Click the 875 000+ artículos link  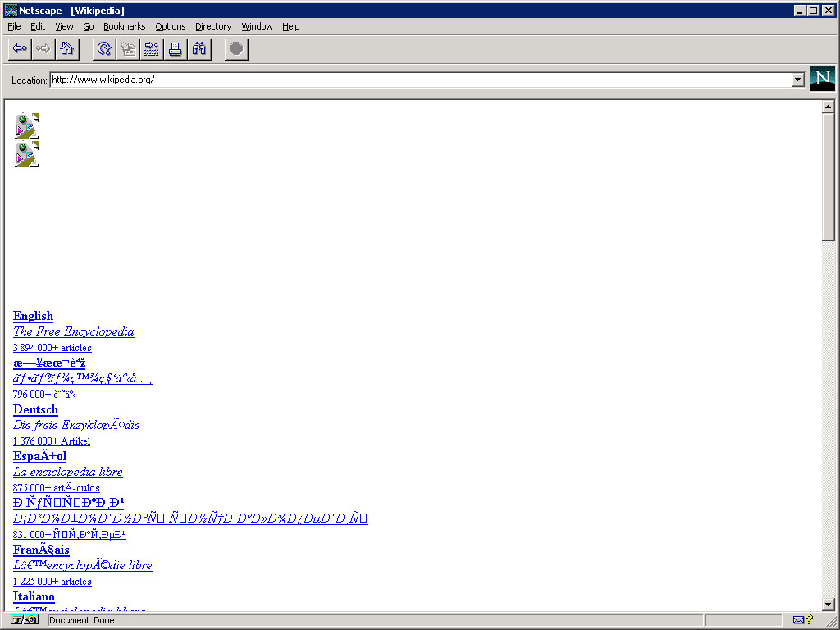[57, 488]
